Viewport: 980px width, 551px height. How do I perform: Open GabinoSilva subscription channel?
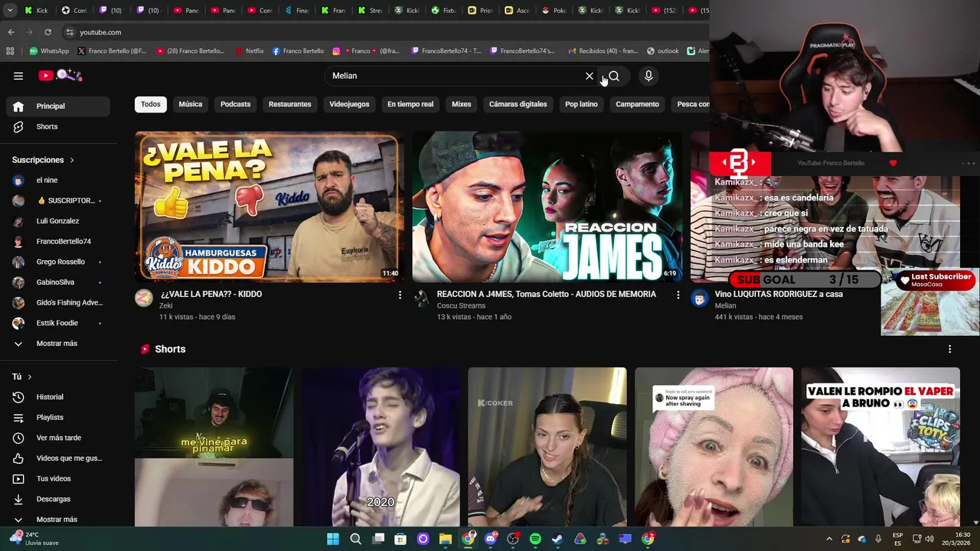point(58,282)
